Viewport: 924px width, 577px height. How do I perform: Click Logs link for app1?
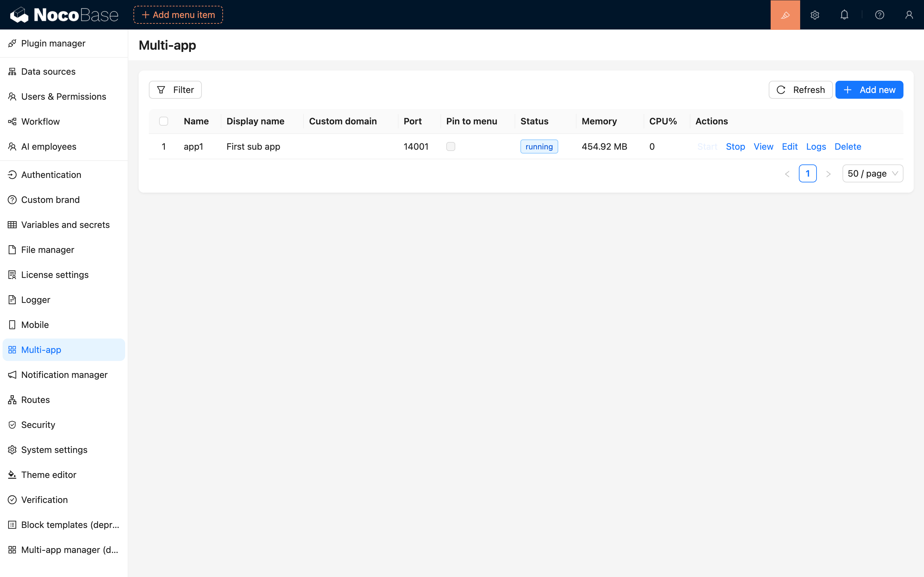[x=816, y=146]
